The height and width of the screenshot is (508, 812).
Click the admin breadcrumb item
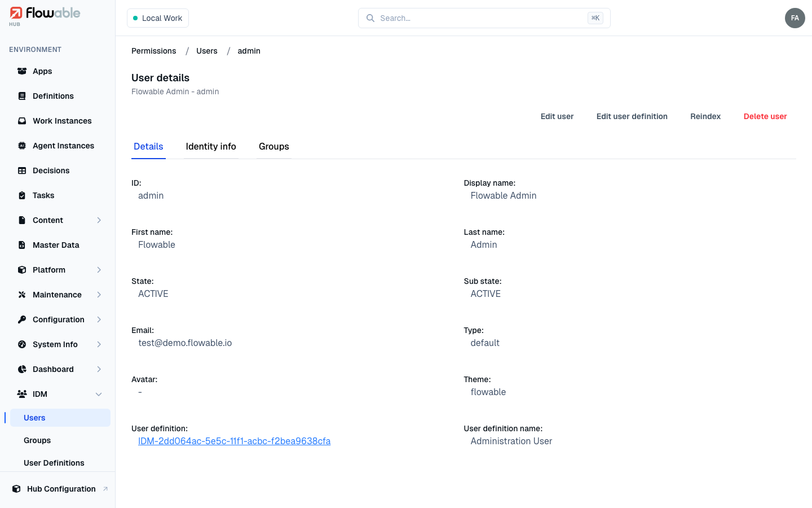pos(249,51)
